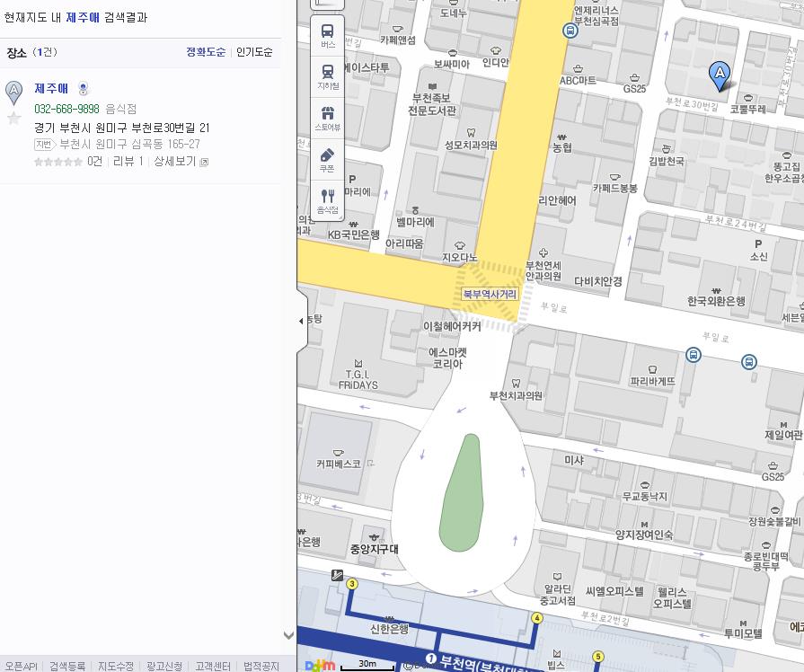Toggle the 지하철 subway layer button
The image size is (804, 672).
coord(327,76)
